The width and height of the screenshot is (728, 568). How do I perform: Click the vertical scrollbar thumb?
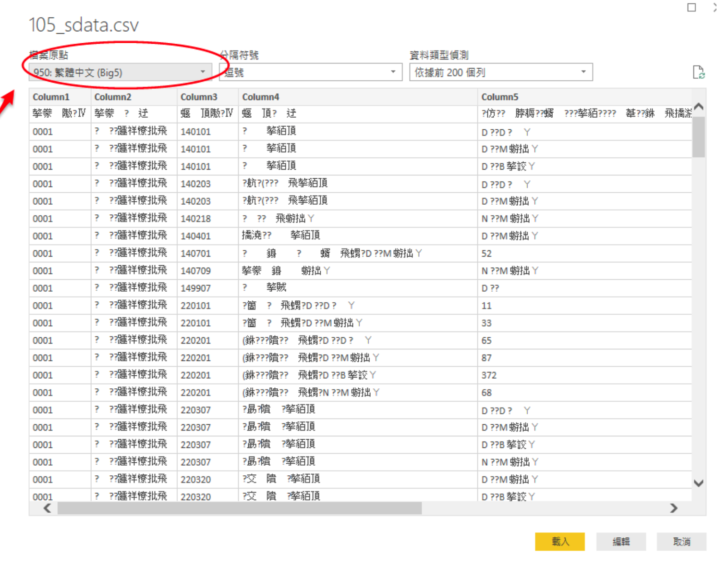pyautogui.click(x=699, y=137)
